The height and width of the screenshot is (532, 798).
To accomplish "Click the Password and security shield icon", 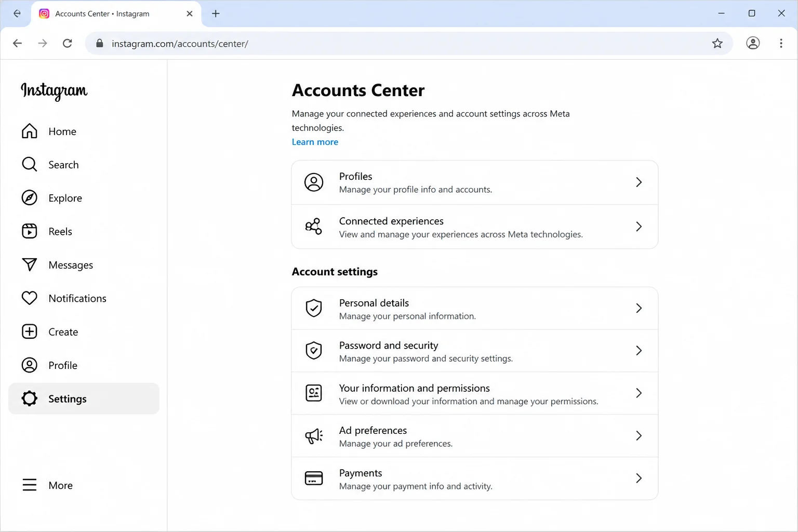I will pos(314,351).
